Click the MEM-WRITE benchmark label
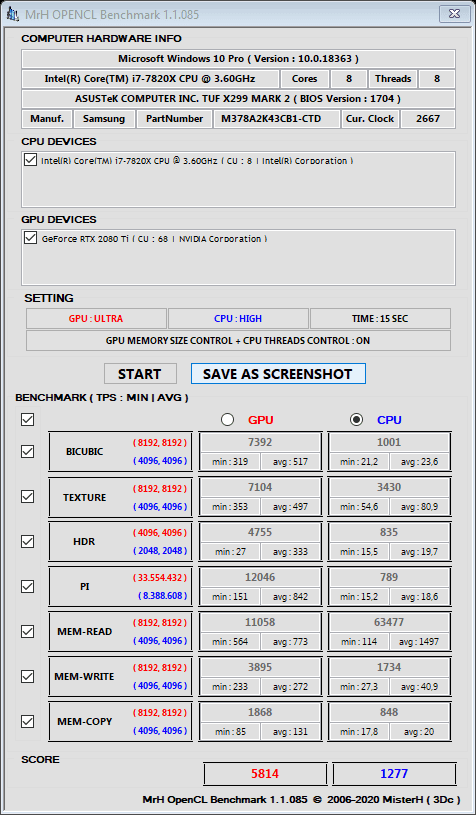This screenshot has height=815, width=476. (84, 677)
